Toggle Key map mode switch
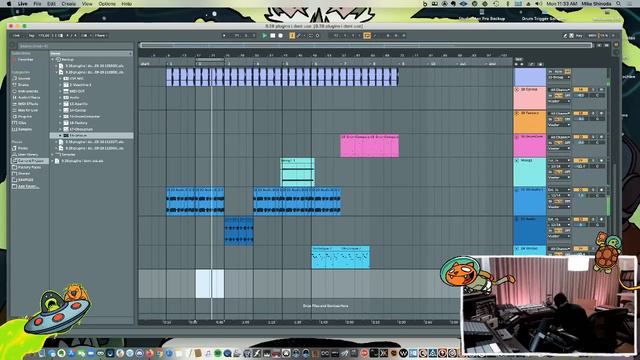The image size is (640, 360). pos(579,36)
